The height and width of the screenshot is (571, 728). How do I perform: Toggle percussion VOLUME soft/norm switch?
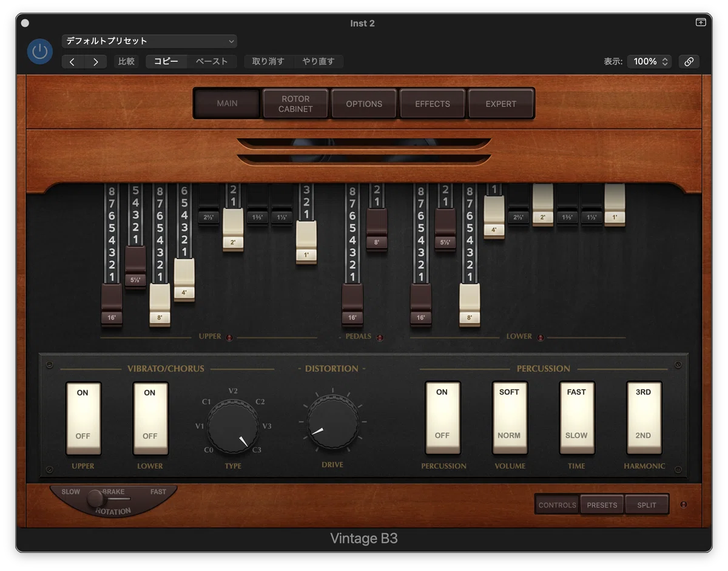pos(510,417)
